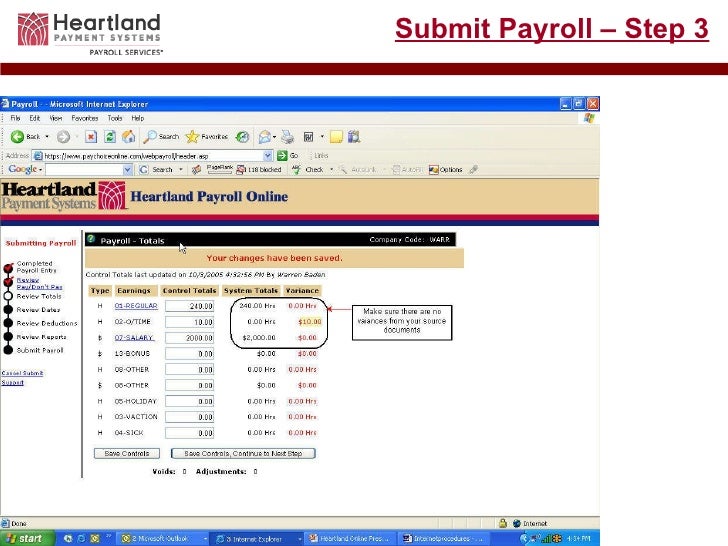Click the Mail envelope icon
The height and width of the screenshot is (546, 728).
(265, 136)
